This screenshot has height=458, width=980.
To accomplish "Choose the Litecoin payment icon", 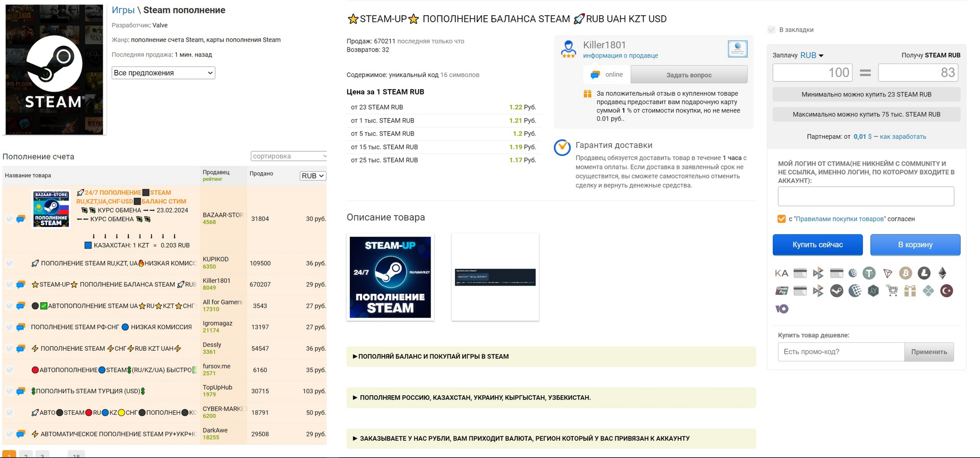I will [924, 273].
